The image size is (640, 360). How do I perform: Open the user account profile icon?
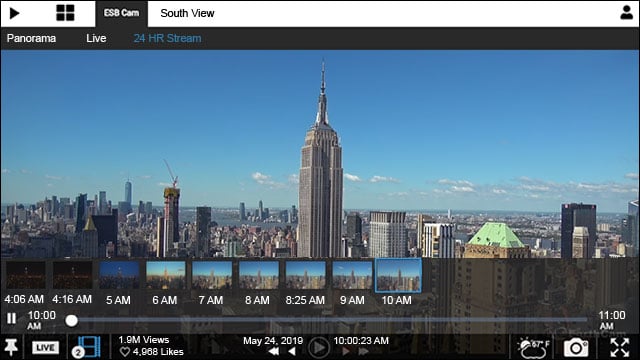coord(627,13)
